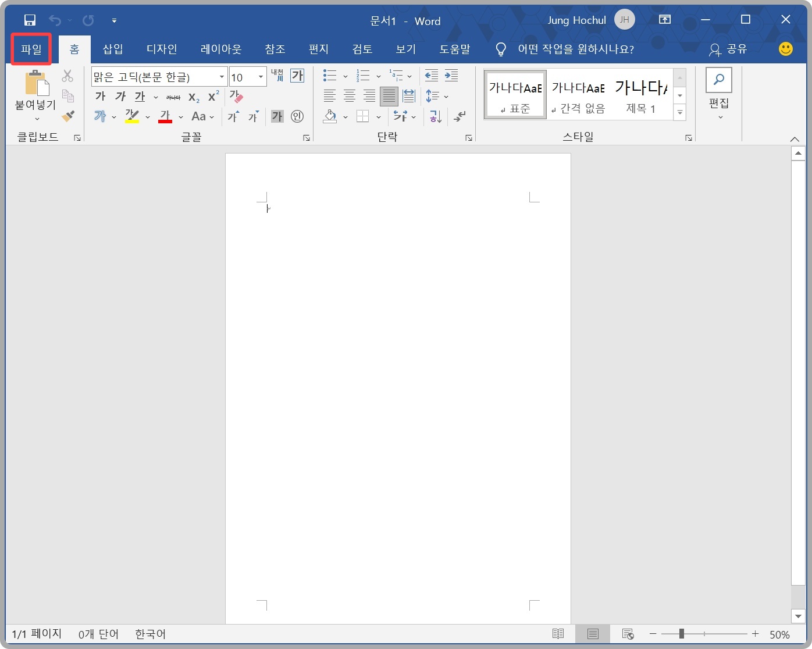The height and width of the screenshot is (649, 812).
Task: Click the Decrease Indent icon
Action: click(x=432, y=76)
